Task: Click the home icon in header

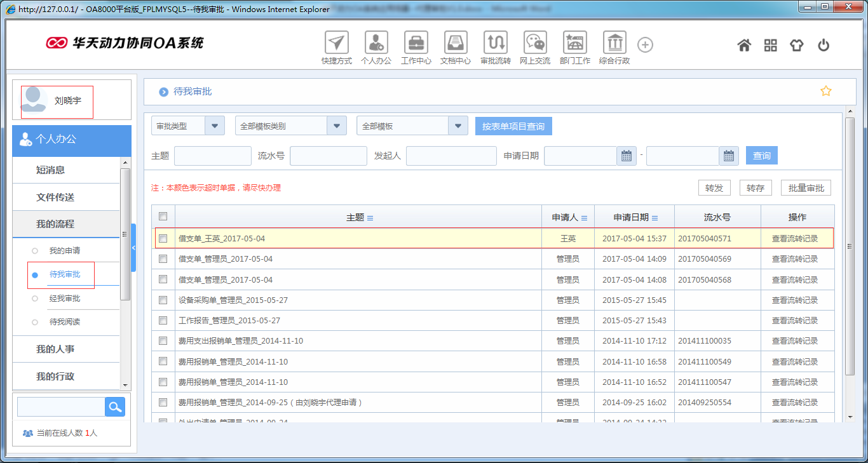Action: tap(744, 45)
